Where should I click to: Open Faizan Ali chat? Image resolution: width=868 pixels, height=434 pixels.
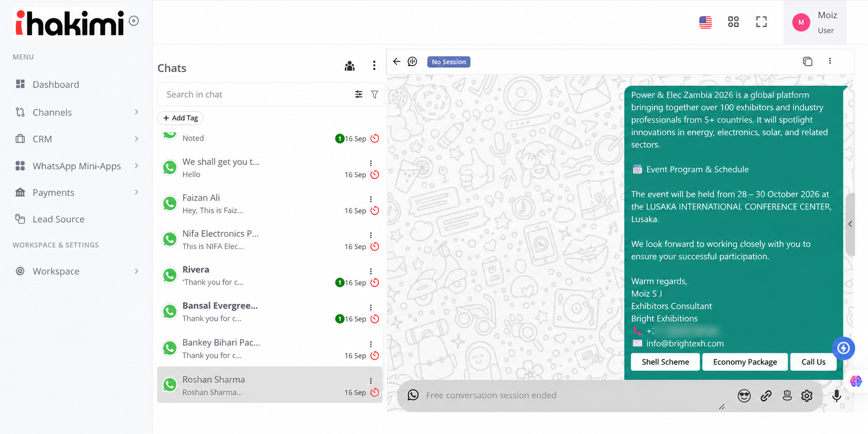[x=270, y=204]
